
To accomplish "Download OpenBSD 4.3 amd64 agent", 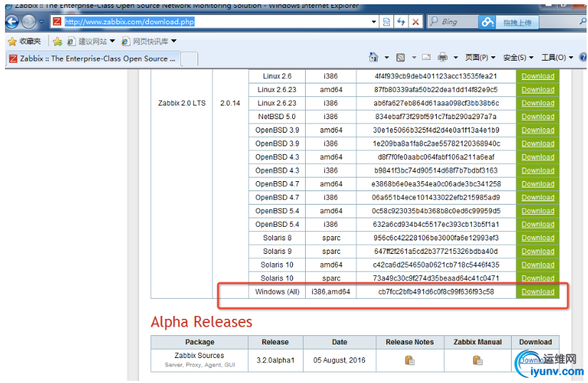I will click(537, 157).
